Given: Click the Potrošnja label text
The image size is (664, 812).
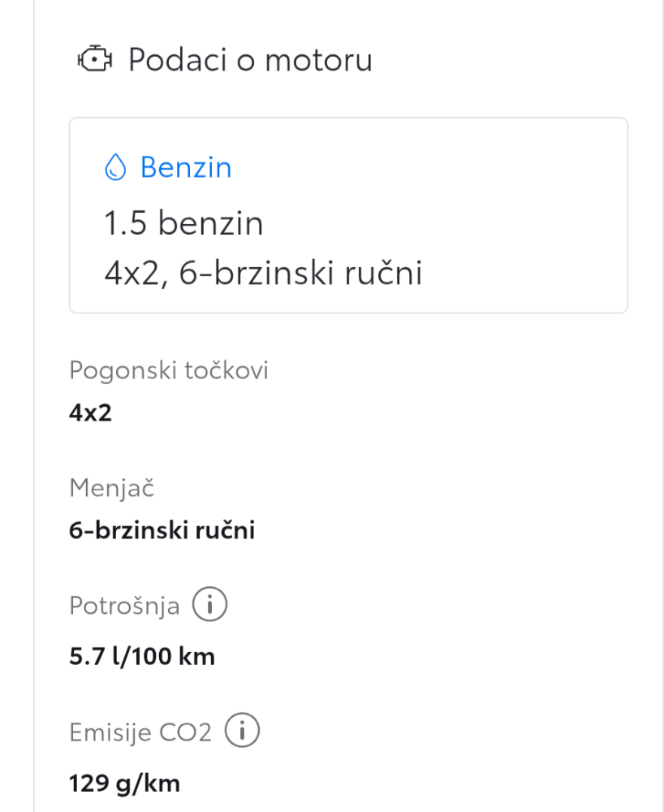Looking at the screenshot, I should pyautogui.click(x=124, y=606).
